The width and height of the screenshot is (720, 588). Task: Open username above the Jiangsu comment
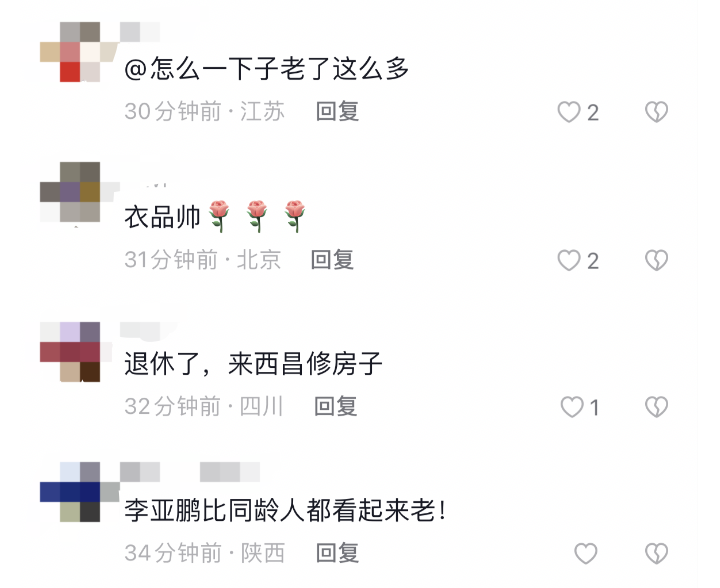click(x=140, y=32)
